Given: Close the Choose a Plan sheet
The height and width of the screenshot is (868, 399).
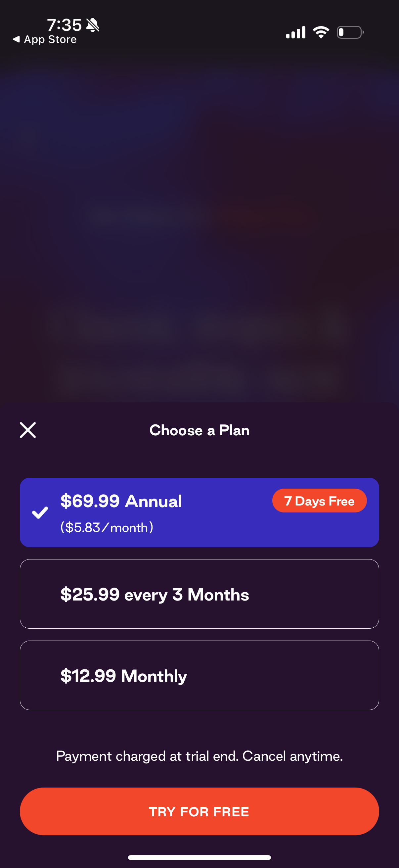Looking at the screenshot, I should pyautogui.click(x=27, y=430).
